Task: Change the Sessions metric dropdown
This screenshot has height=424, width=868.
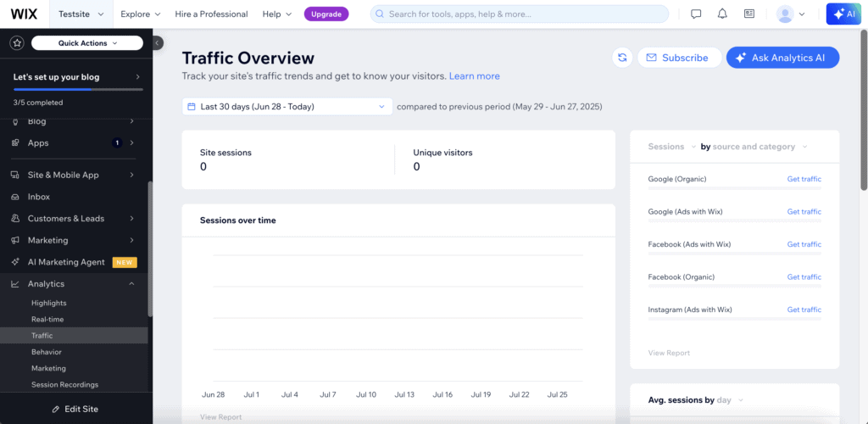Action: (672, 147)
